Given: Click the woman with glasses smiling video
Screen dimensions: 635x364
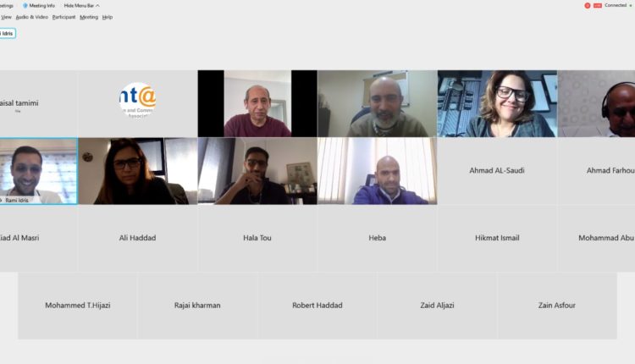Looking at the screenshot, I should (x=497, y=103).
